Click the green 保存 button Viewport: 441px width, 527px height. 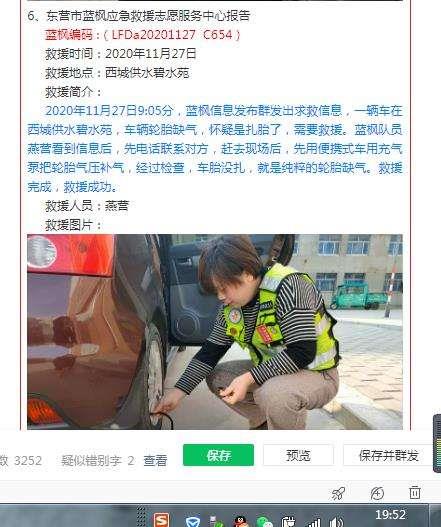(218, 455)
